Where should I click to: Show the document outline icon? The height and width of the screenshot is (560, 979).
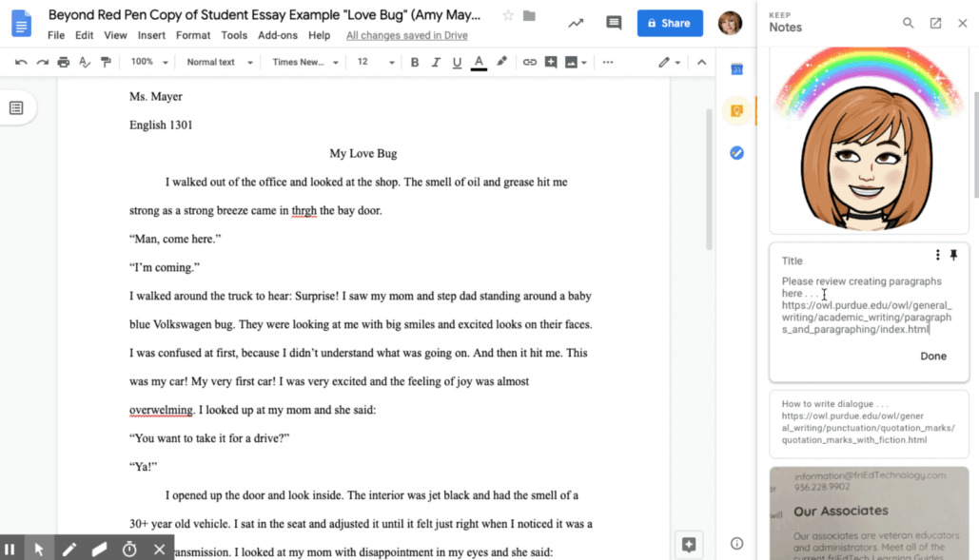coord(16,107)
